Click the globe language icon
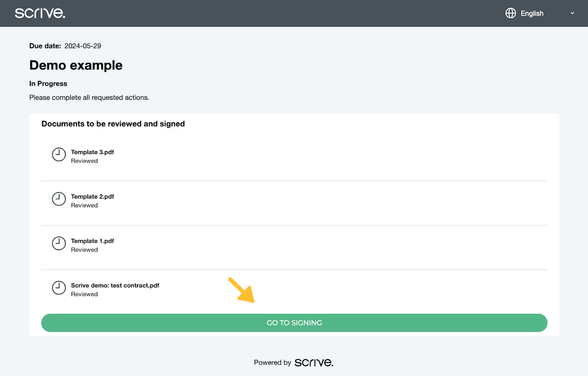This screenshot has width=588, height=376. [510, 13]
